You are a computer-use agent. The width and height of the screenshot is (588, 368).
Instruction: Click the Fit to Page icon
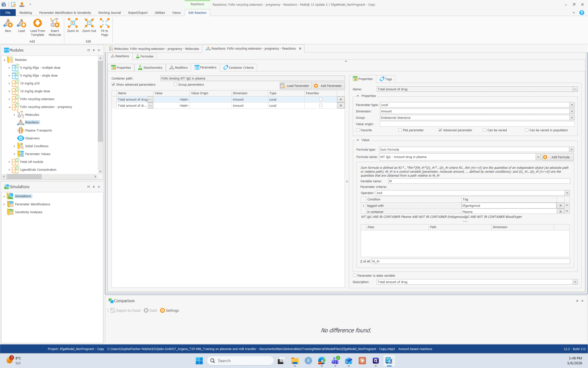(x=104, y=23)
